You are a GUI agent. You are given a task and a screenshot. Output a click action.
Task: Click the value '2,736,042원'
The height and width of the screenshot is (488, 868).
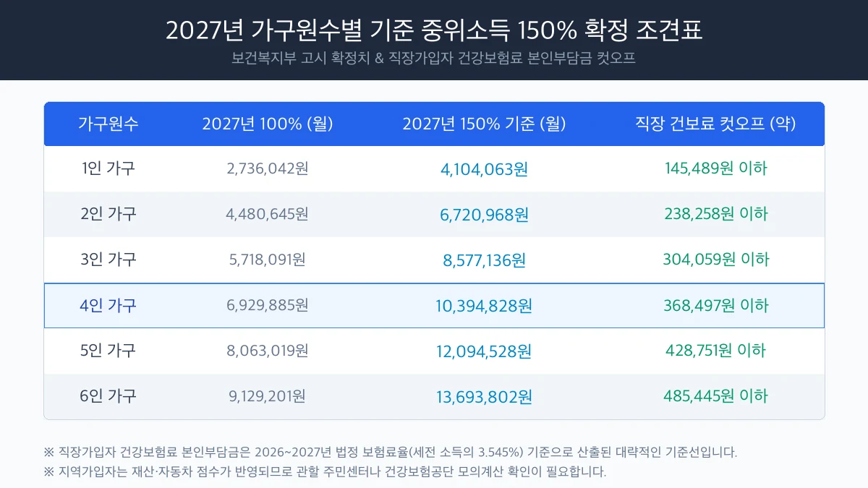click(x=268, y=169)
